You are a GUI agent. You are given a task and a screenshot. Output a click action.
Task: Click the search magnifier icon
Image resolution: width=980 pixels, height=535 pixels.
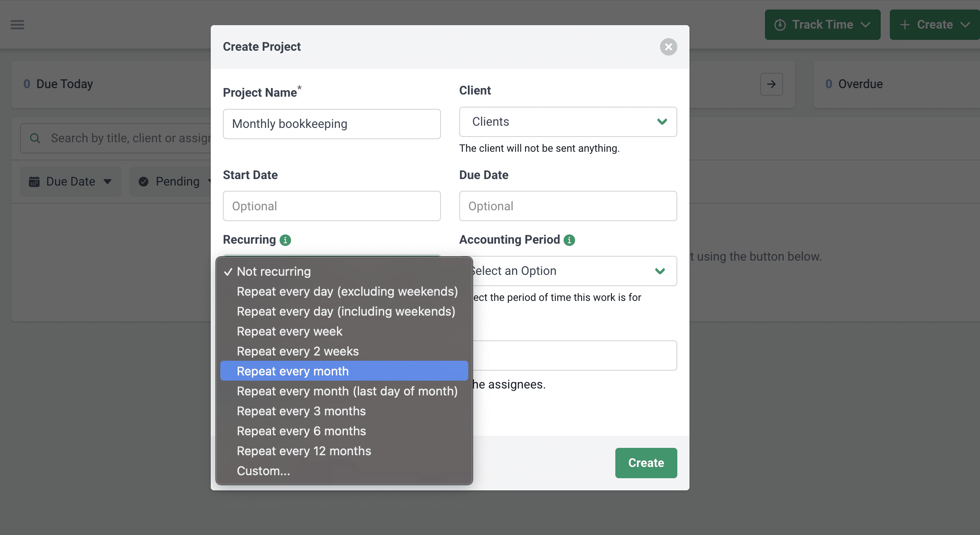pyautogui.click(x=35, y=138)
